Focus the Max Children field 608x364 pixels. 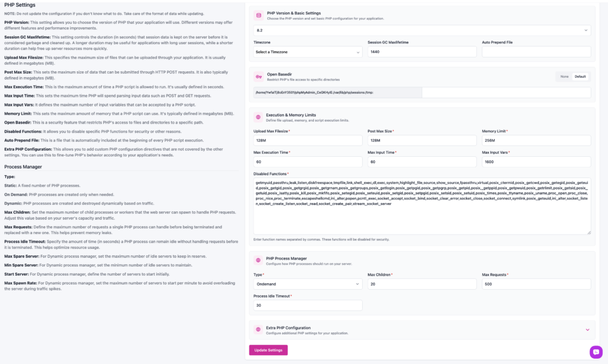point(422,284)
